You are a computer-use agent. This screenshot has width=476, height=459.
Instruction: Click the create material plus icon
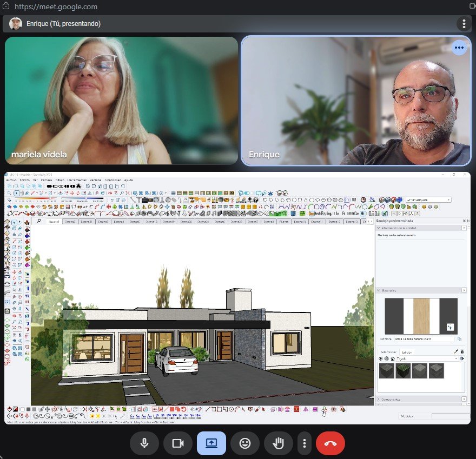[x=450, y=327]
